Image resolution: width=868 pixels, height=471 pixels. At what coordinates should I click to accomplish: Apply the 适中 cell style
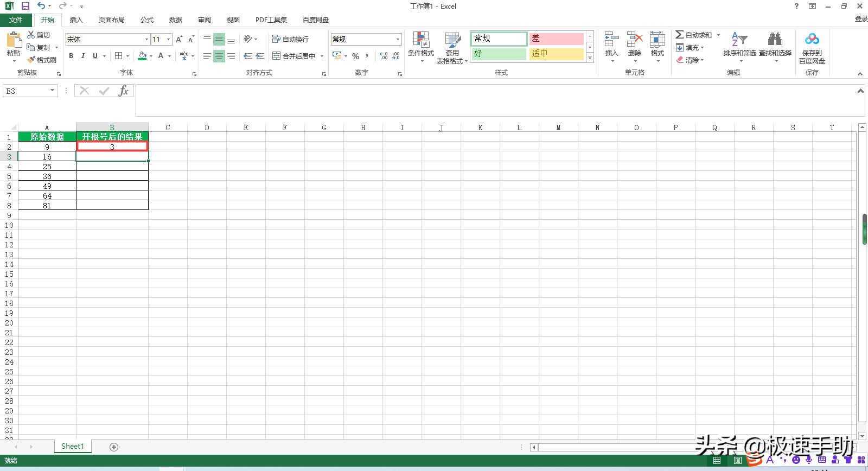(x=556, y=54)
